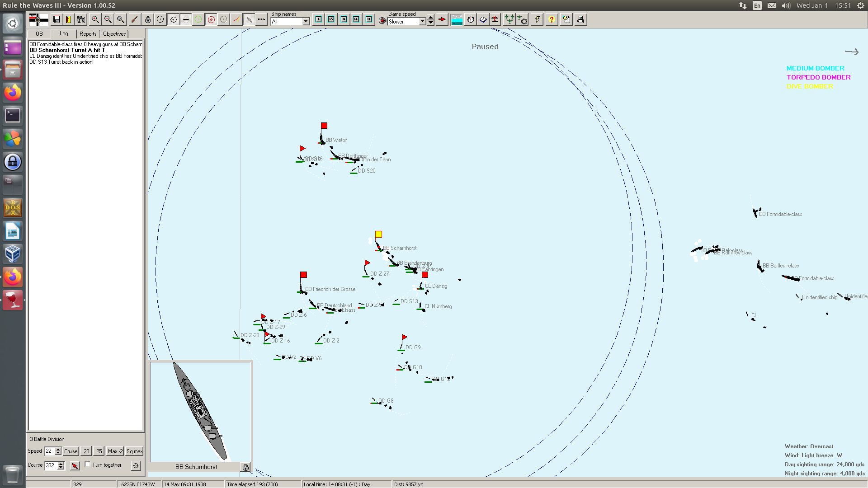Click the crosshair center-on-ship button
This screenshot has width=868, height=488.
pos(136,465)
